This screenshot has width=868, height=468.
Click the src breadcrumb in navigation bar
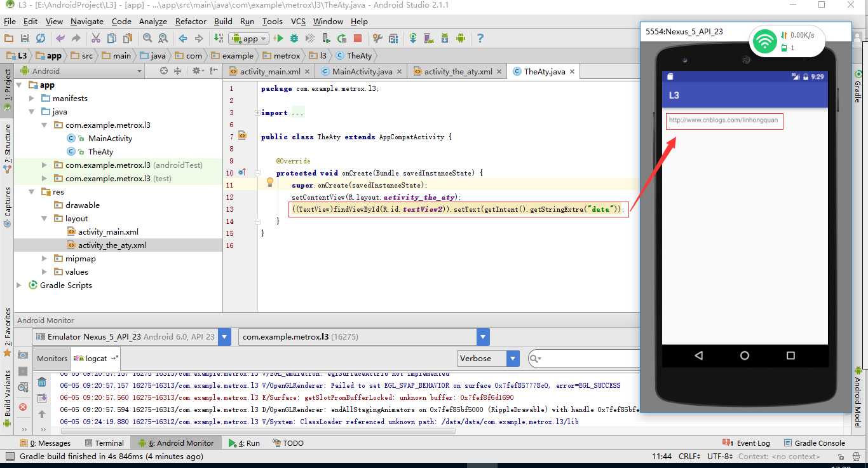tap(83, 56)
